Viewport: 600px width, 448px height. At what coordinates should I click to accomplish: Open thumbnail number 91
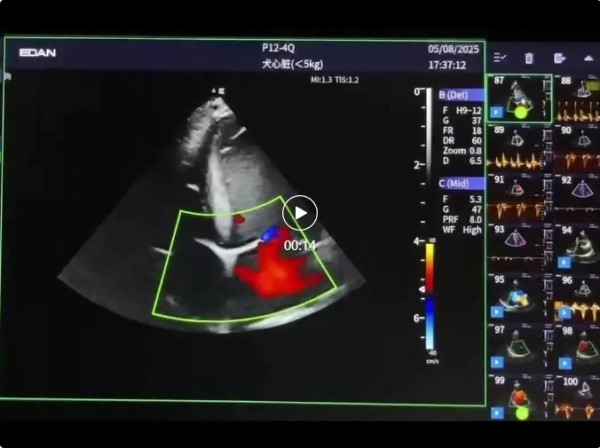(x=519, y=197)
